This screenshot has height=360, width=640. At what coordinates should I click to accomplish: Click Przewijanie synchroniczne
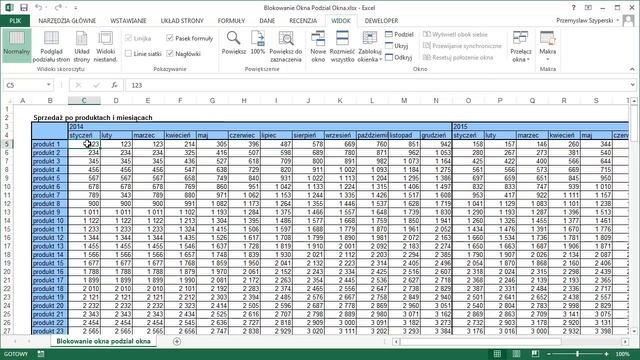[462, 46]
